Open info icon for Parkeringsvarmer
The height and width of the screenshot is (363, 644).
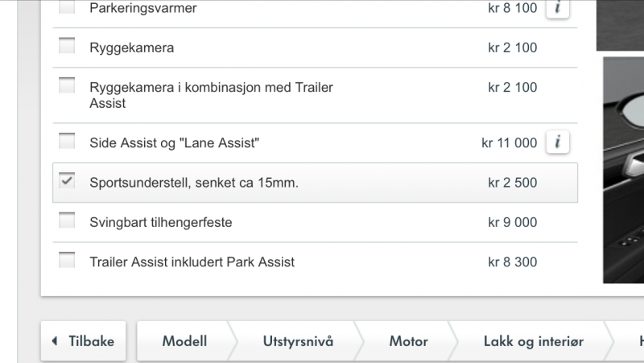[x=558, y=9]
